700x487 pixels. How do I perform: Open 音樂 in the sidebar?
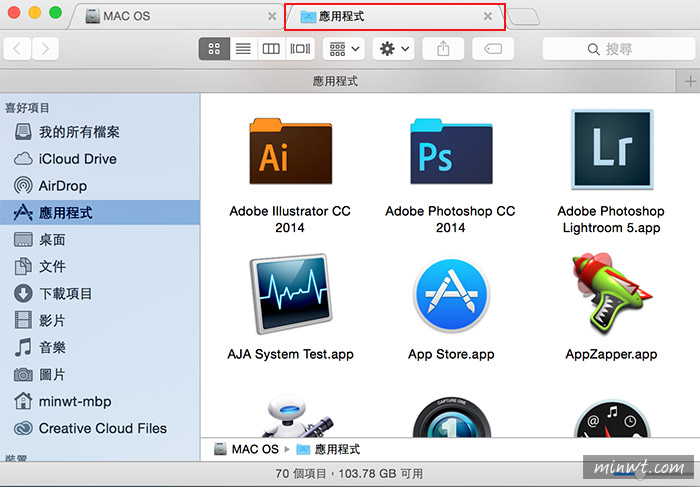100,347
